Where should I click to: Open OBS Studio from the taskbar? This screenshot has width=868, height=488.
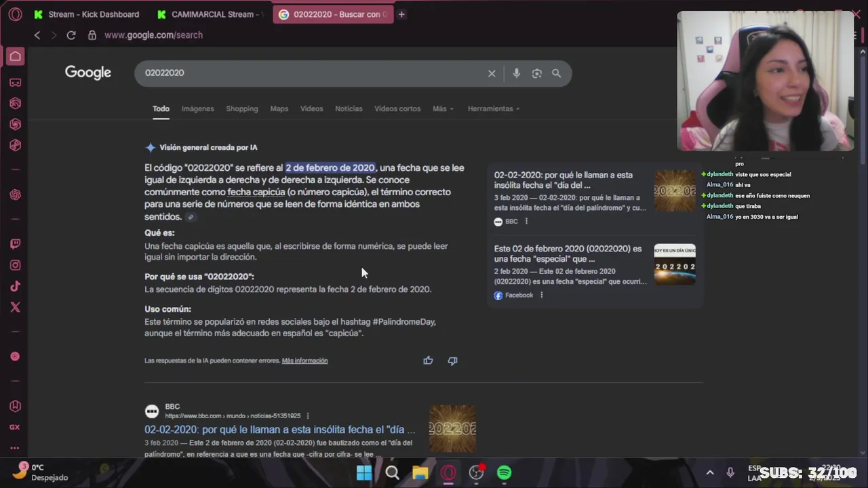[x=476, y=472]
